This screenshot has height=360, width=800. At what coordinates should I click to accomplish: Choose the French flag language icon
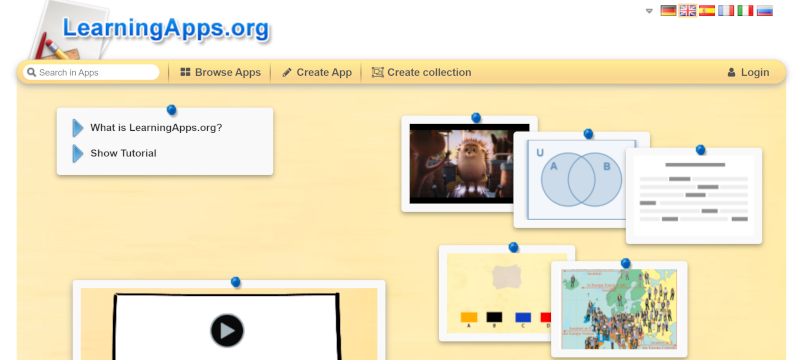click(726, 10)
